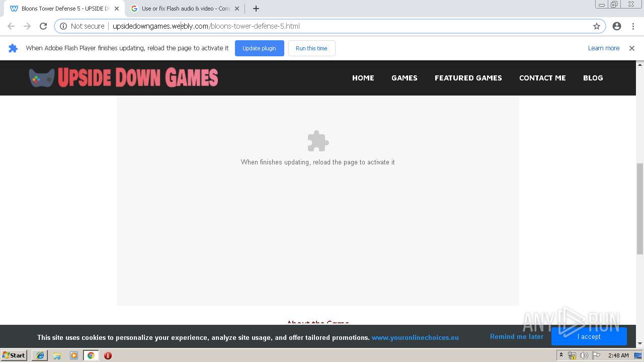Viewport: 644px width, 362px height.
Task: Open the CONTACT ME menu item
Action: coord(542,78)
